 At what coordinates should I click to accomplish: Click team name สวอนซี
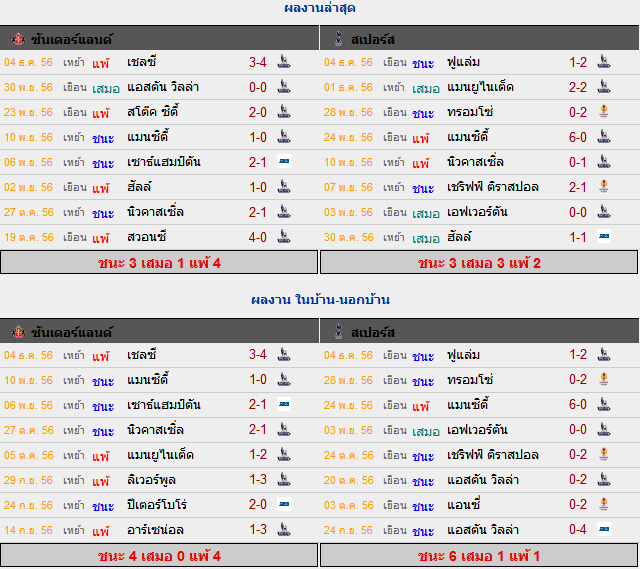(147, 237)
